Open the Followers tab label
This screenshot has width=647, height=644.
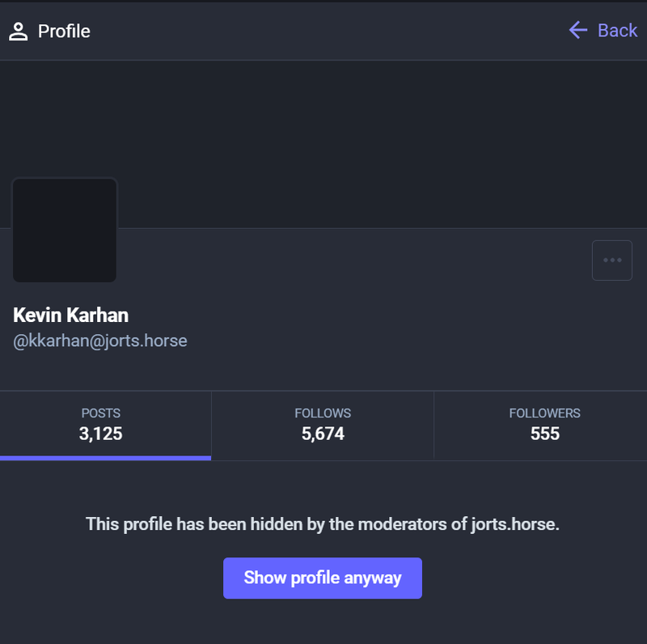click(544, 413)
